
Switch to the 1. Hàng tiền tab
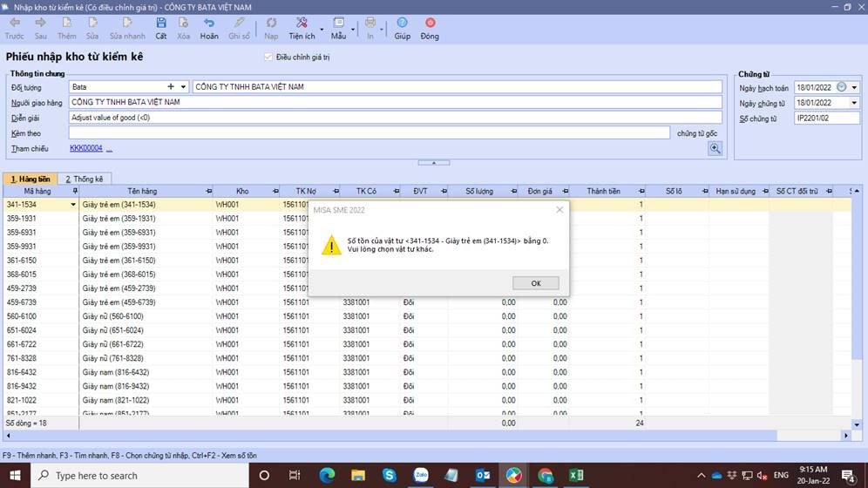point(31,179)
